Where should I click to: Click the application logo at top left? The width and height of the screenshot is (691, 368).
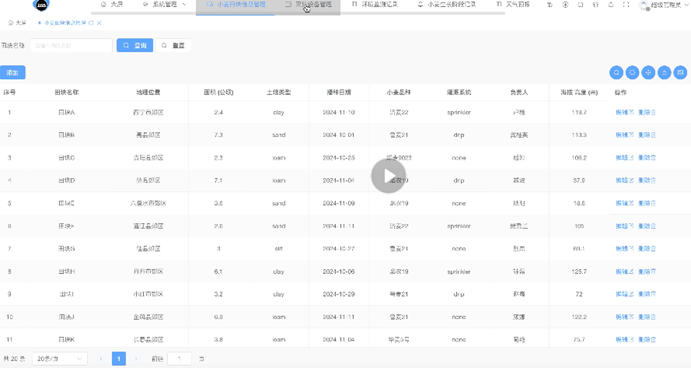(x=41, y=5)
